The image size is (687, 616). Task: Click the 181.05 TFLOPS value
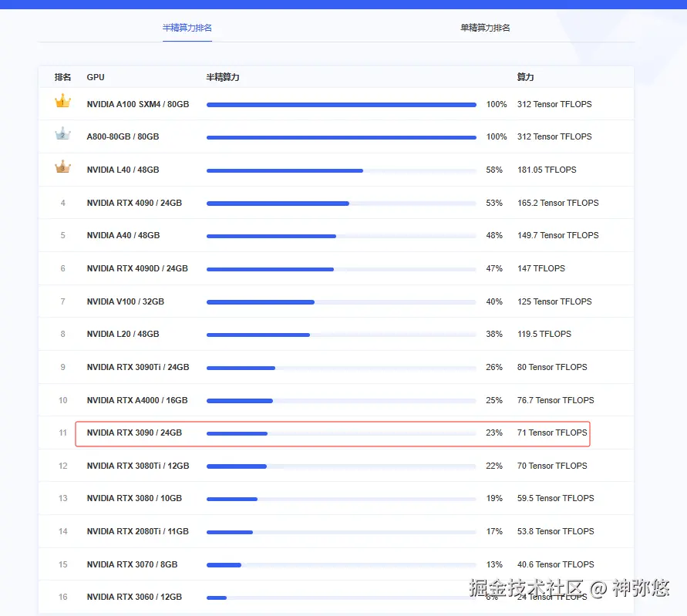(547, 170)
